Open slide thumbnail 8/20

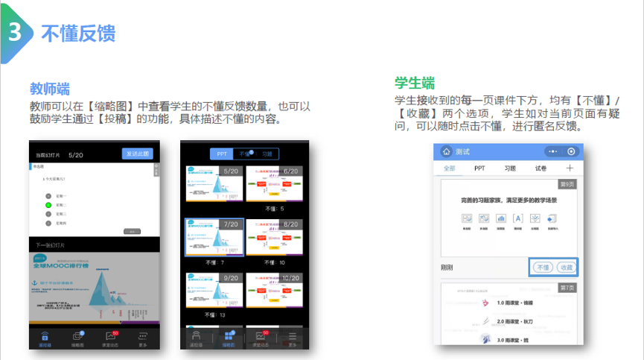pyautogui.click(x=275, y=237)
